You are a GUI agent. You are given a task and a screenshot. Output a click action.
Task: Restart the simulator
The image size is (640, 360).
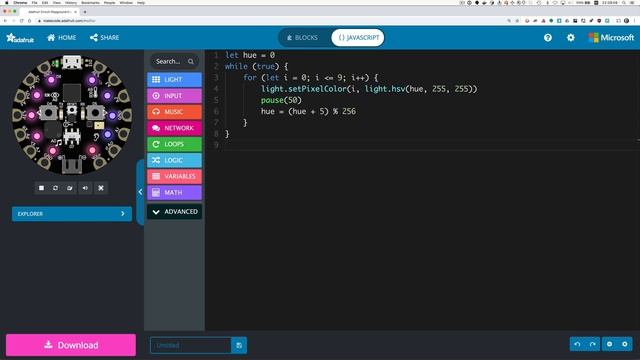(56, 188)
